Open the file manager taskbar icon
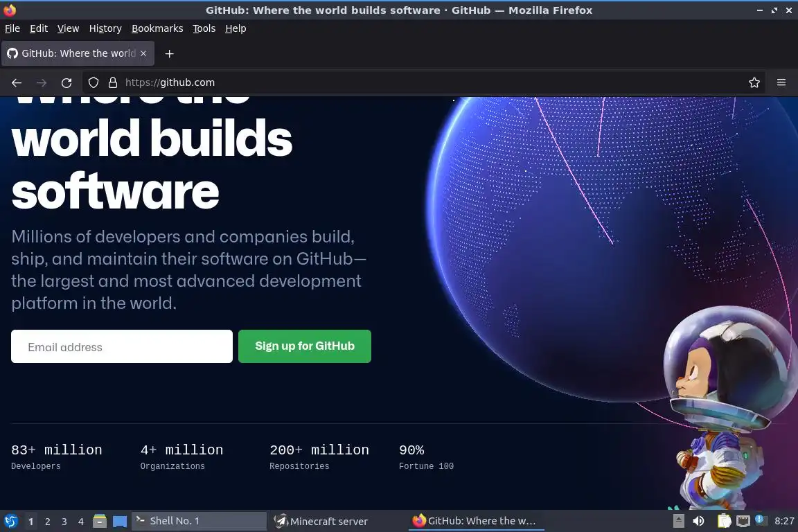 click(100, 522)
